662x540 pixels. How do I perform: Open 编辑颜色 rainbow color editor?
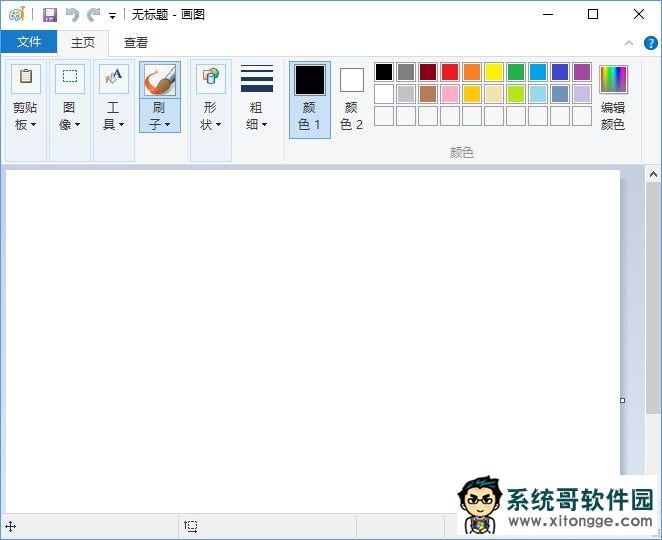coord(613,98)
